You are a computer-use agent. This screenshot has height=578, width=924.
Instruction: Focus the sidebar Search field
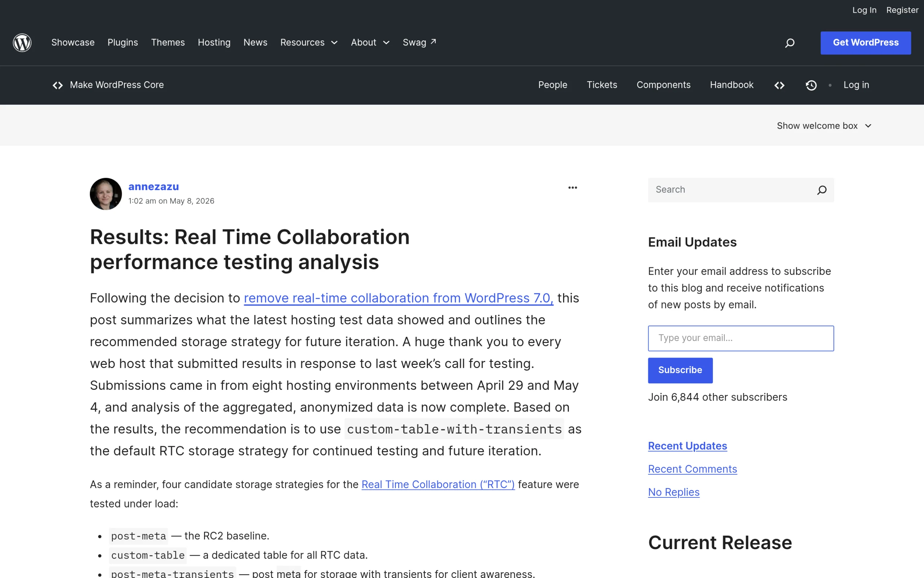point(741,190)
